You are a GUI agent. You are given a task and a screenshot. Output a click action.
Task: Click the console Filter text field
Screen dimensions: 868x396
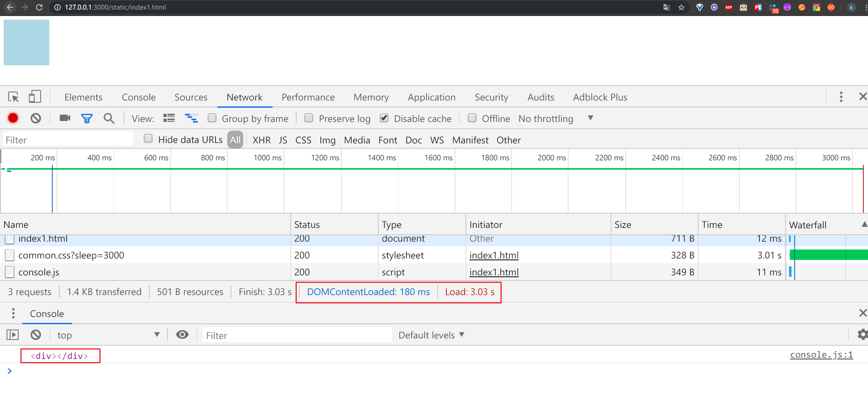297,335
